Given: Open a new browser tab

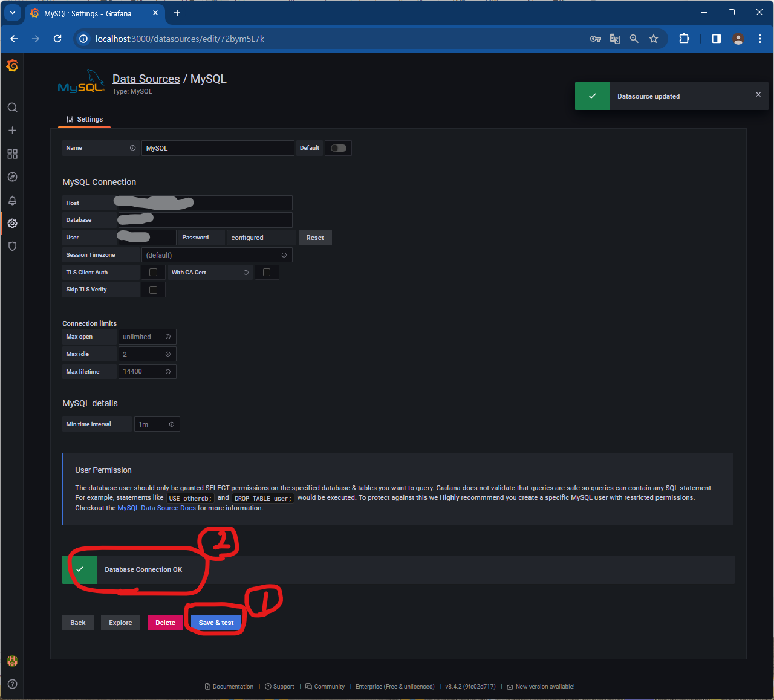Looking at the screenshot, I should (x=177, y=13).
